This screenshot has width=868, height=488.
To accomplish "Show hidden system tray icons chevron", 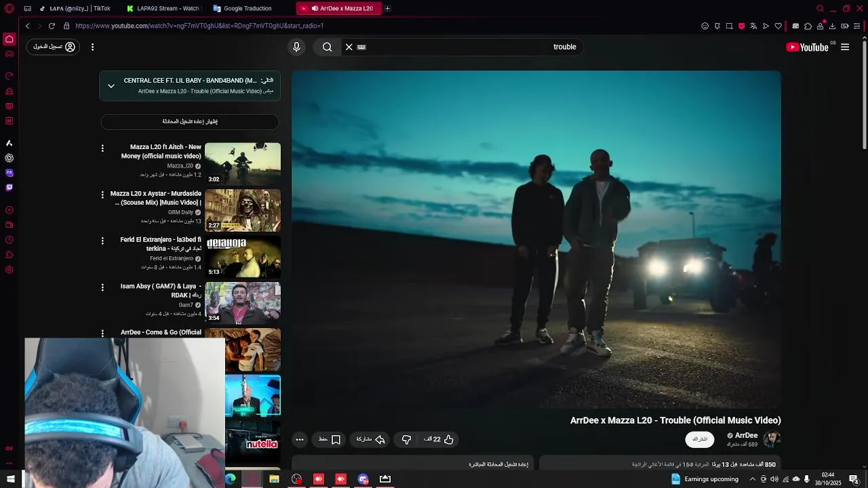I will click(x=752, y=479).
